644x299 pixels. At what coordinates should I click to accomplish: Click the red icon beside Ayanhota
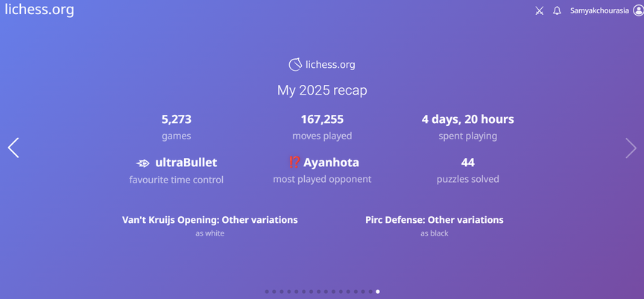[294, 163]
